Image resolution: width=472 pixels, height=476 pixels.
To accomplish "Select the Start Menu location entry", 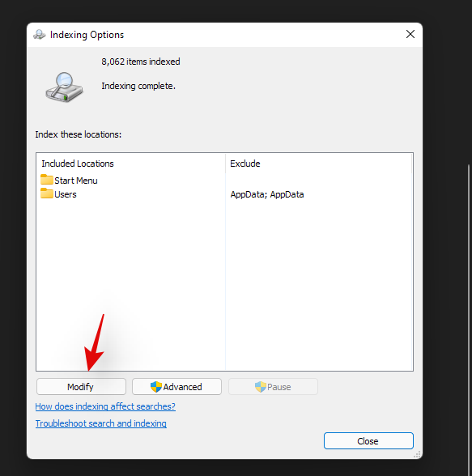I will pos(69,181).
